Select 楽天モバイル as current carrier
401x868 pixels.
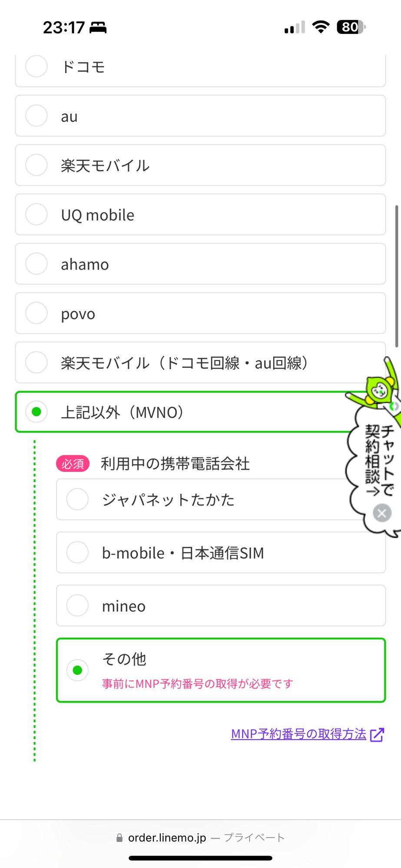coord(36,165)
